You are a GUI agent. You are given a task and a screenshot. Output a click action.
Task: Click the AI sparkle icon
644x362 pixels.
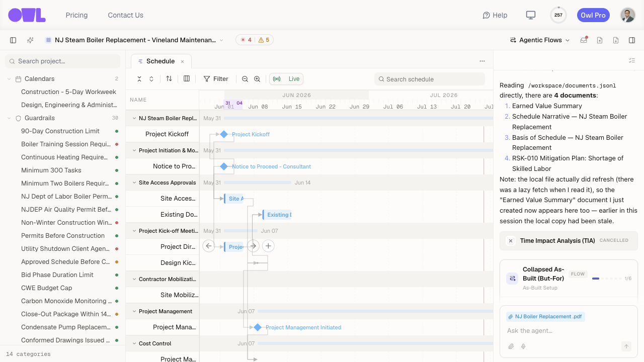click(30, 40)
